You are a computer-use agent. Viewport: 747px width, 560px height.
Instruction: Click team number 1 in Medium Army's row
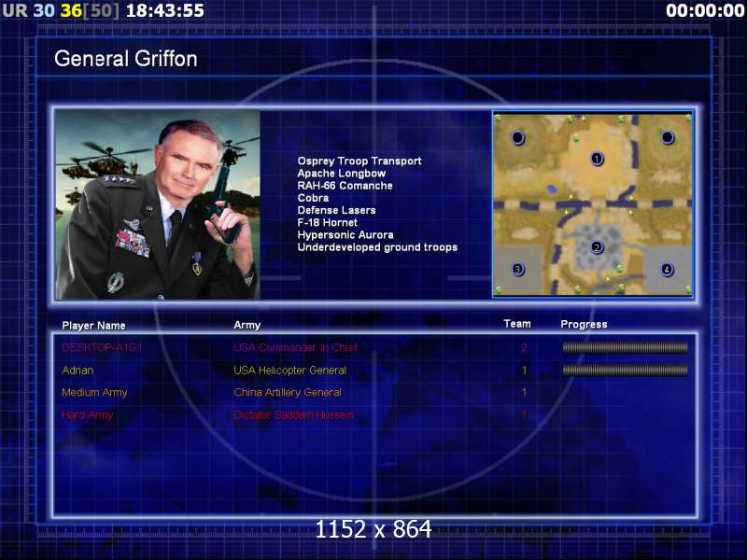point(525,392)
